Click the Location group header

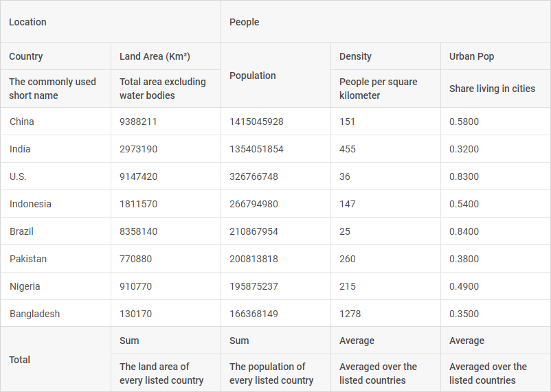pos(111,22)
